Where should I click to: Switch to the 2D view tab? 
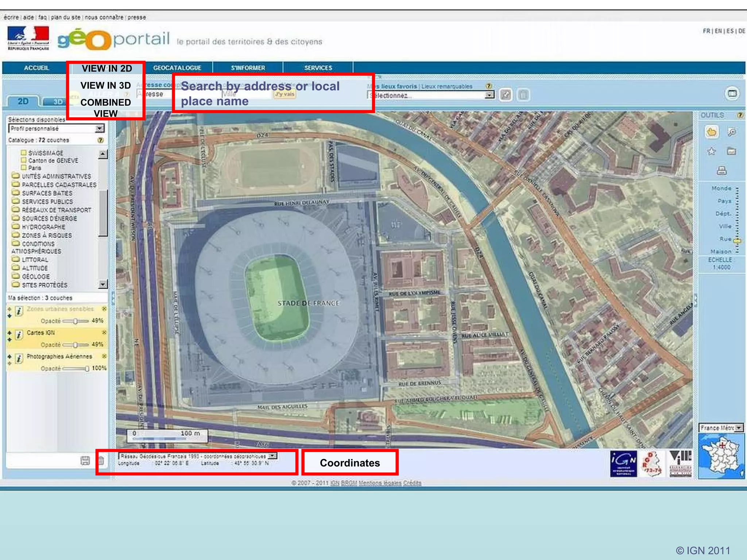pyautogui.click(x=23, y=101)
